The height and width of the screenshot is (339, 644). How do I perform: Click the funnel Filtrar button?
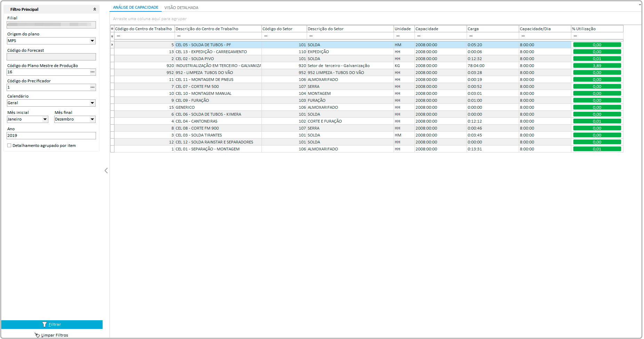pos(52,324)
